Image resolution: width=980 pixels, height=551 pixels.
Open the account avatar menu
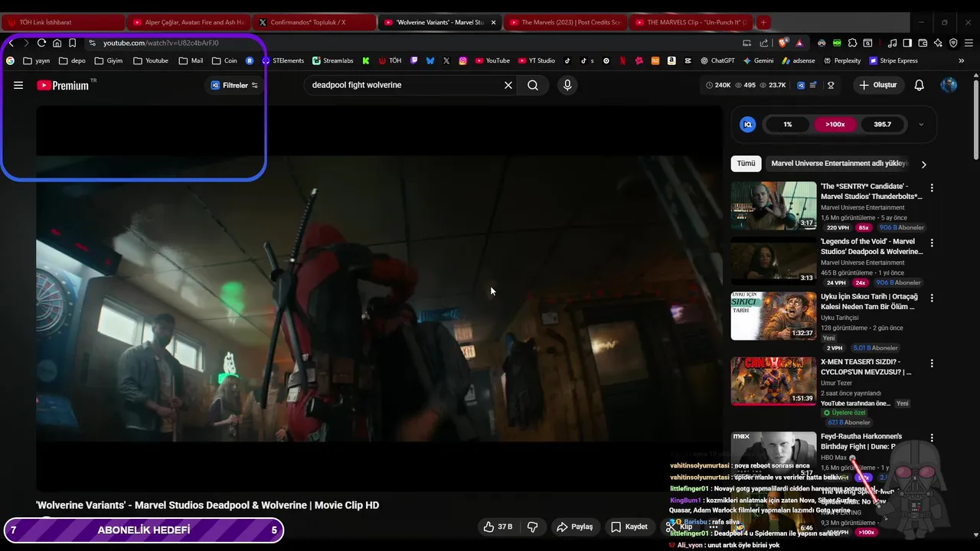[949, 85]
